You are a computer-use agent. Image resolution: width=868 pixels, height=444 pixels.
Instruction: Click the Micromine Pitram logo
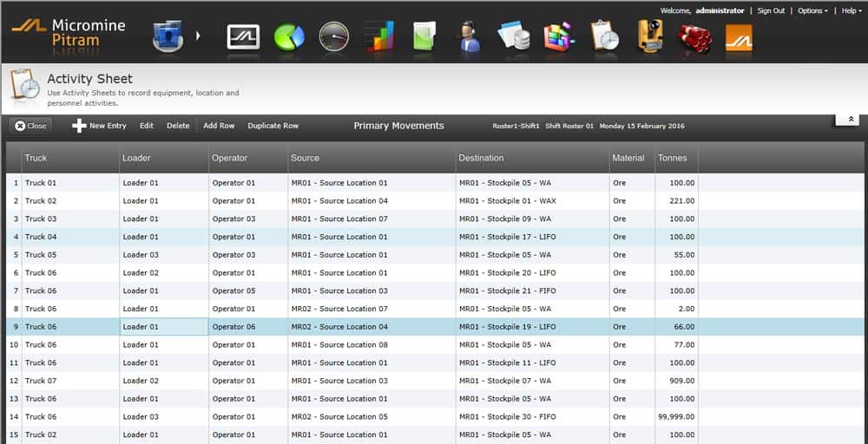68,33
